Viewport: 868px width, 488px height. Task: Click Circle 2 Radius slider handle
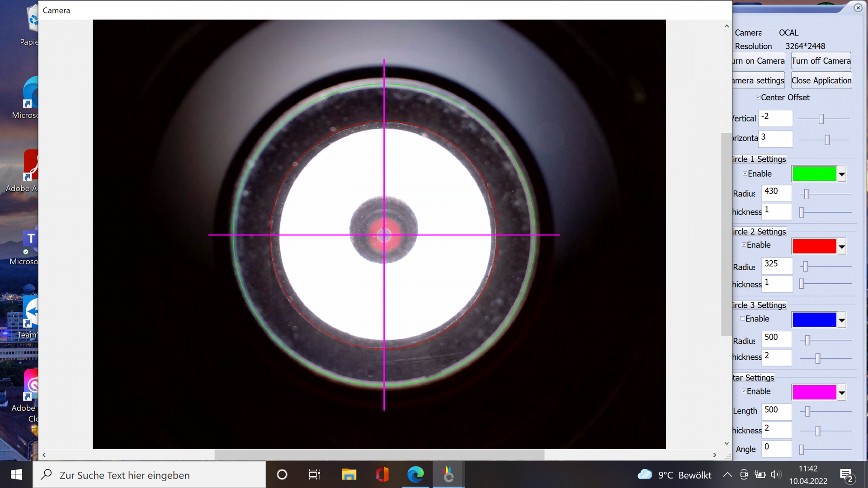(x=805, y=267)
